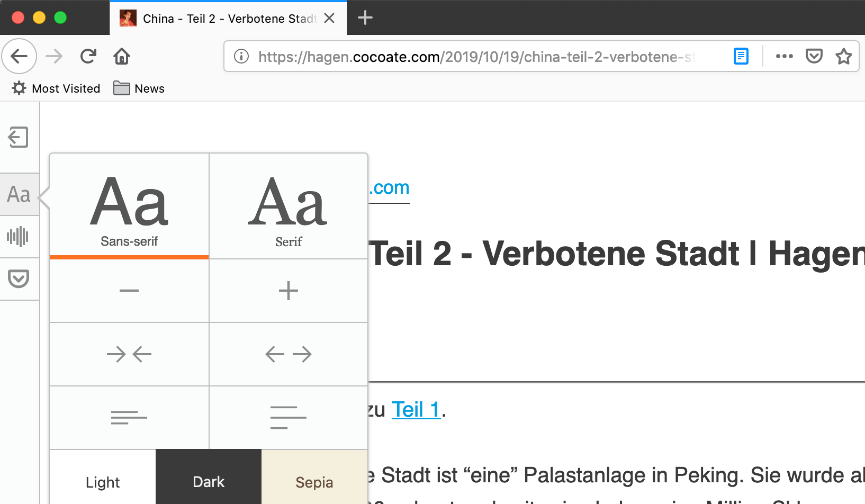Viewport: 865px width, 504px height.
Task: Bookmark this page with the star
Action: [843, 56]
